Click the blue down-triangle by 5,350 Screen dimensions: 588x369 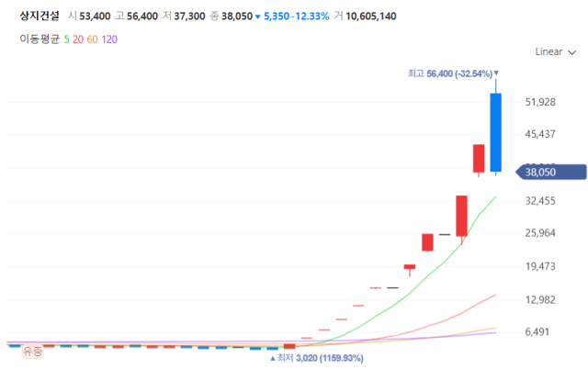257,17
